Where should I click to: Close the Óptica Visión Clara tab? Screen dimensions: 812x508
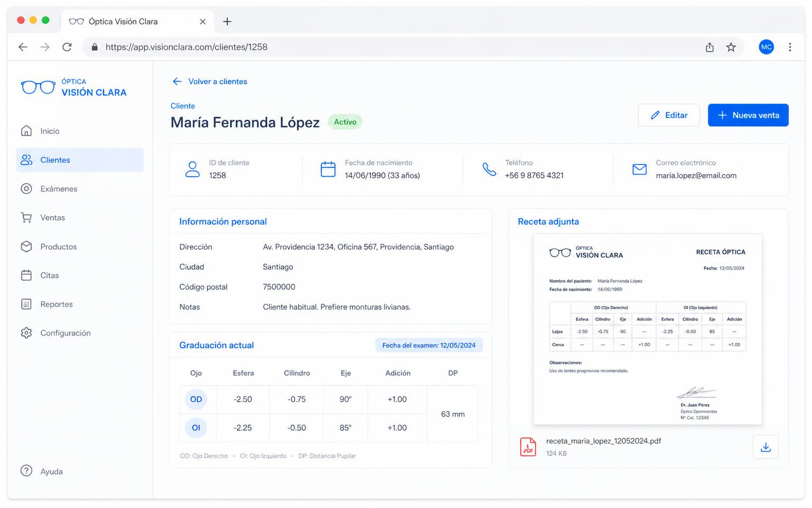click(x=202, y=22)
